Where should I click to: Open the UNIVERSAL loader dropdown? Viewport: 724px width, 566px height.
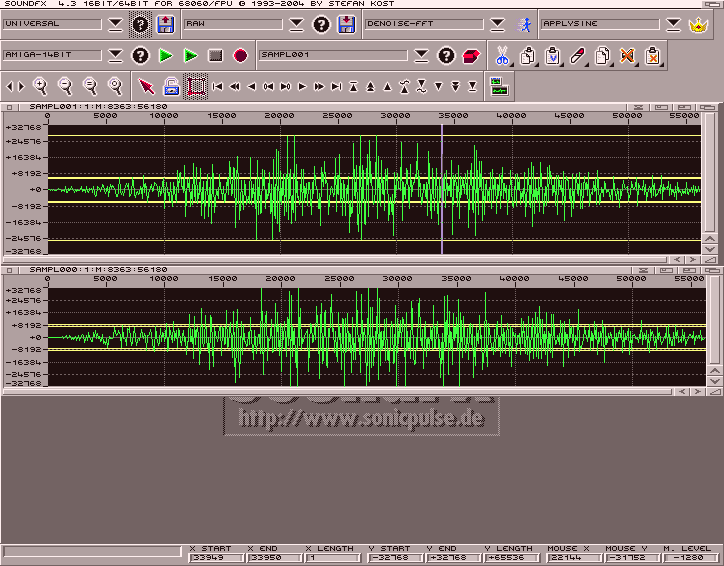(115, 24)
